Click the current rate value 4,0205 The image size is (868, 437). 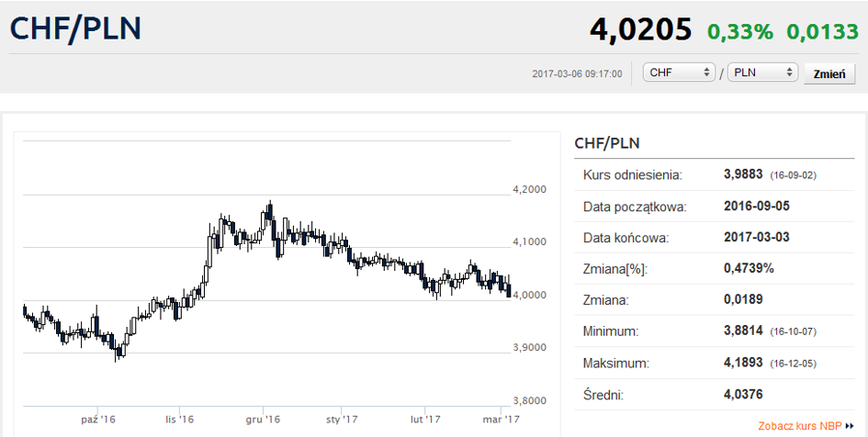(640, 29)
